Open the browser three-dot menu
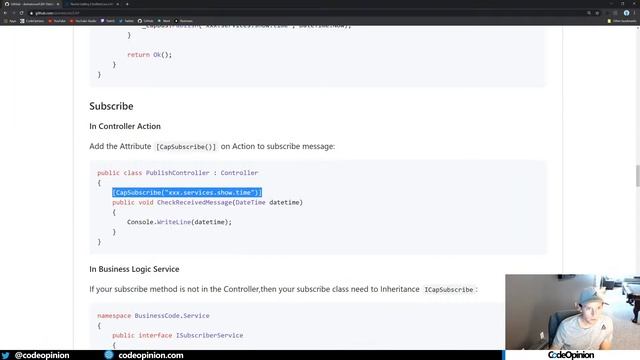This screenshot has width=640, height=360. tap(635, 13)
